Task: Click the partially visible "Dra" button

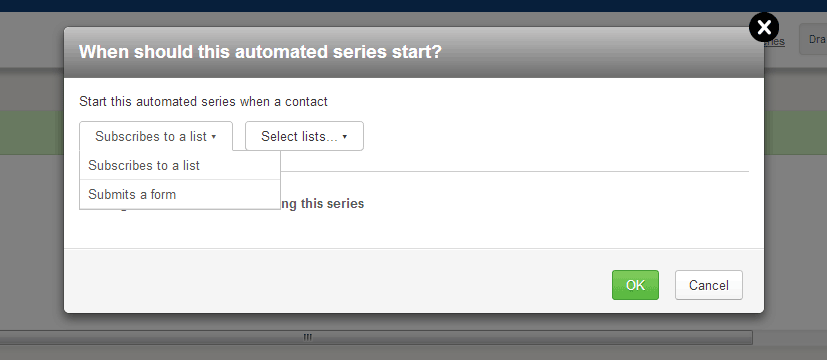Action: [x=813, y=39]
